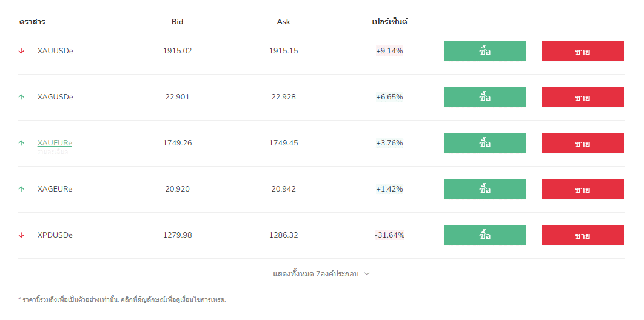
Task: Expand the list to show all 7 instruments
Action: point(316,274)
